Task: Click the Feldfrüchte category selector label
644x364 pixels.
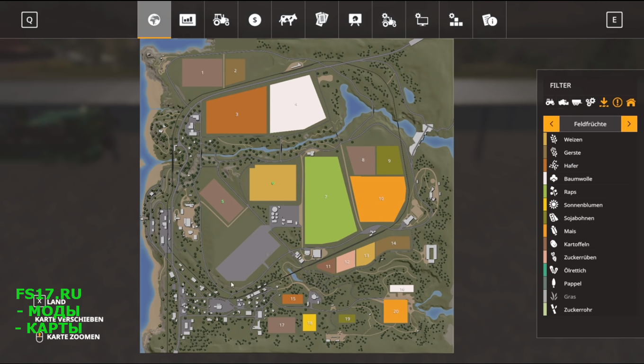Action: coord(590,124)
